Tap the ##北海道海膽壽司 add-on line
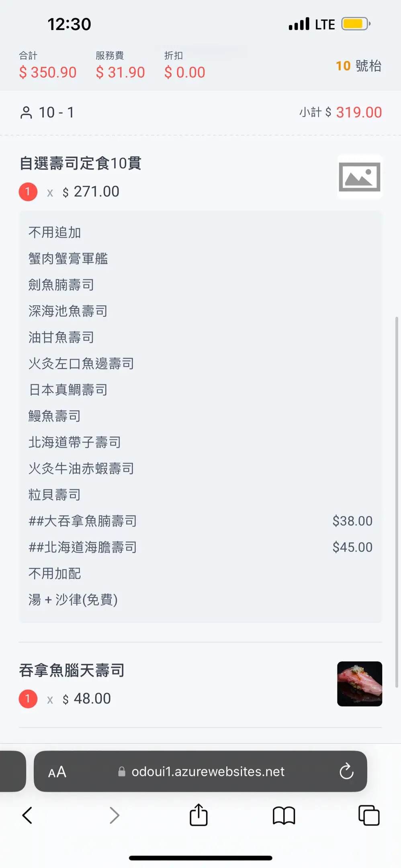 (83, 547)
